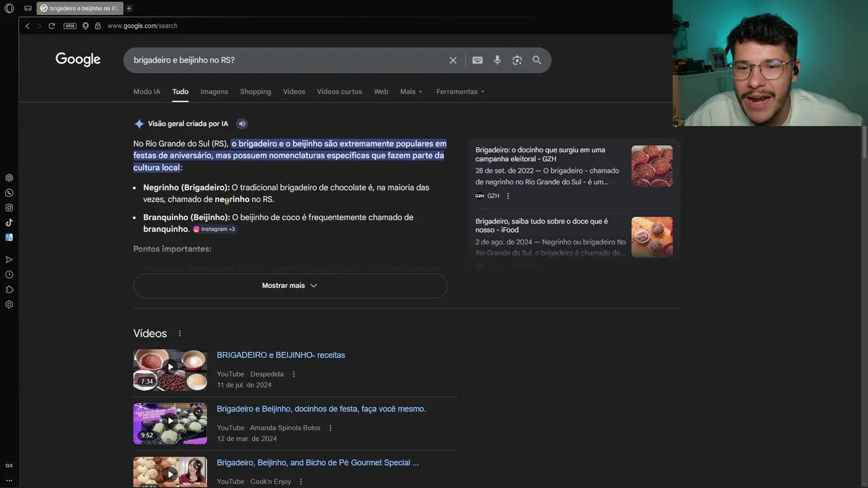Switch to Shopping tab

point(256,91)
